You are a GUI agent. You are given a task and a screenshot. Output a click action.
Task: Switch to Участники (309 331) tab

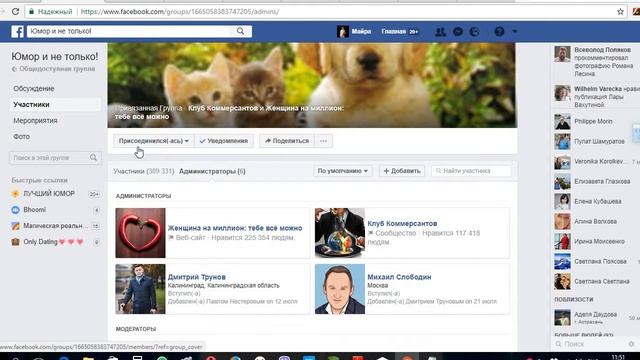[144, 171]
